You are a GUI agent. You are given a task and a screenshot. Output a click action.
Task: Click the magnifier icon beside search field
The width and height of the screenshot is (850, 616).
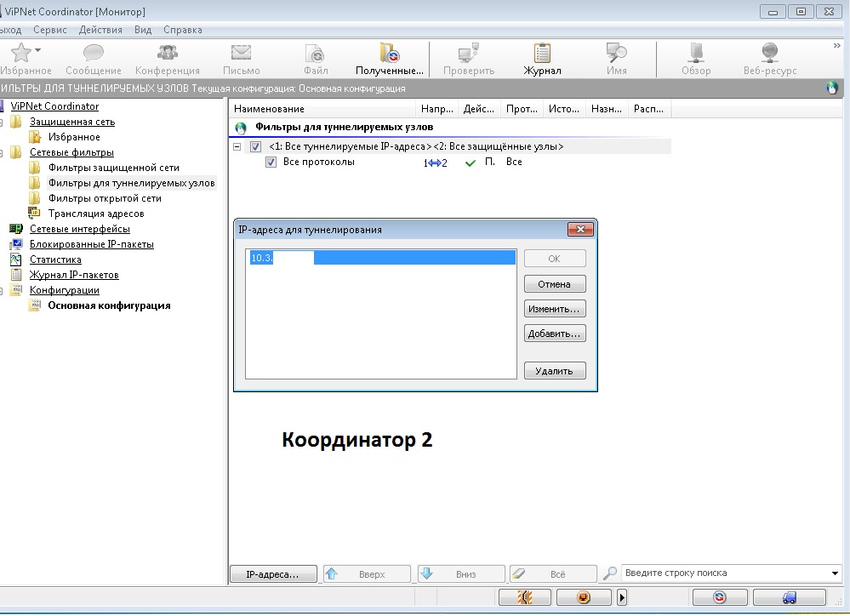[610, 573]
